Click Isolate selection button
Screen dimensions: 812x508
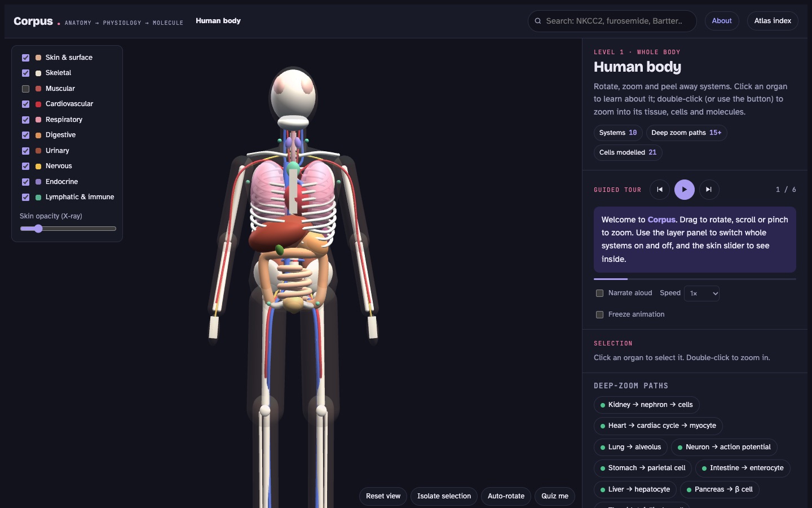pyautogui.click(x=444, y=496)
